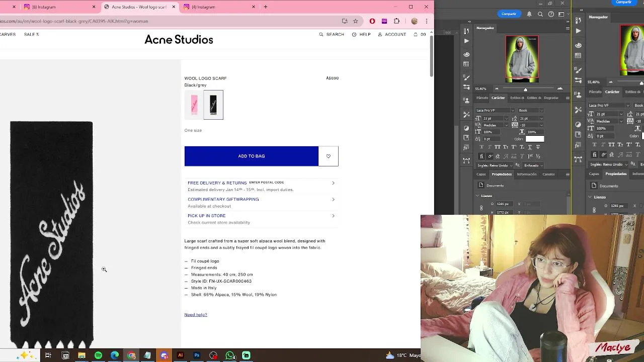Switch to Información tab in left panel
This screenshot has width=644, height=362.
[527, 174]
